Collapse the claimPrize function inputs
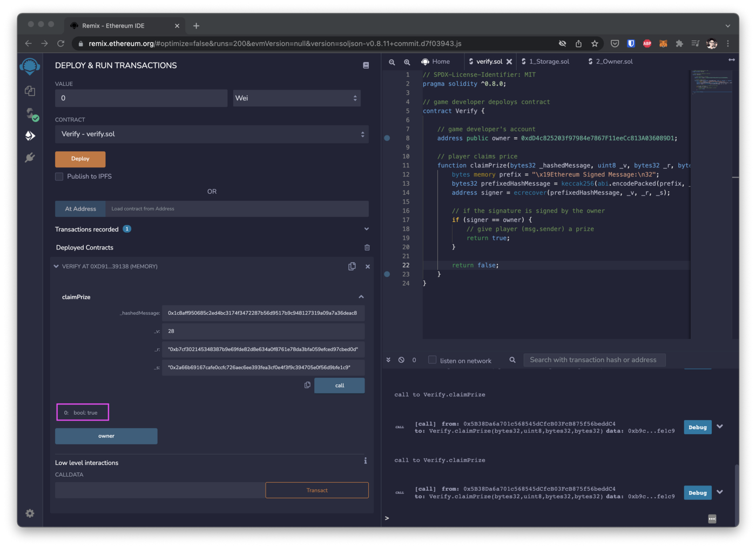The width and height of the screenshot is (756, 548). 361,297
